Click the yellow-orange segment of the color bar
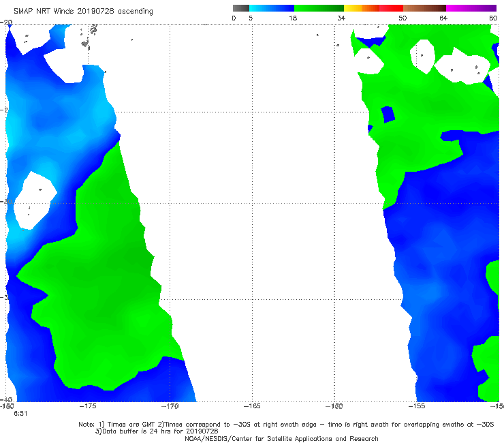 point(362,8)
